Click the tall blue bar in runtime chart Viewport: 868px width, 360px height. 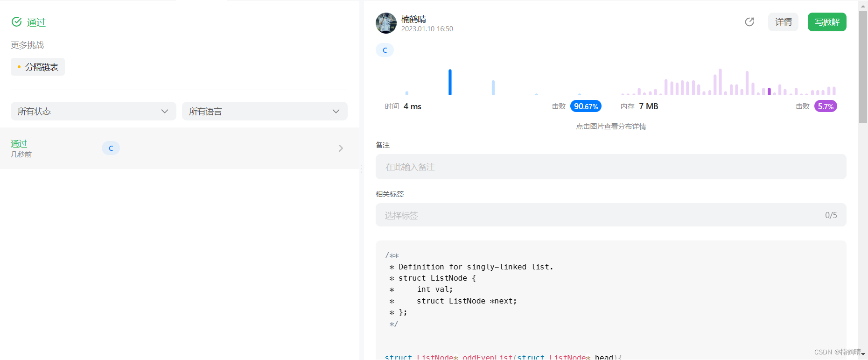click(450, 82)
